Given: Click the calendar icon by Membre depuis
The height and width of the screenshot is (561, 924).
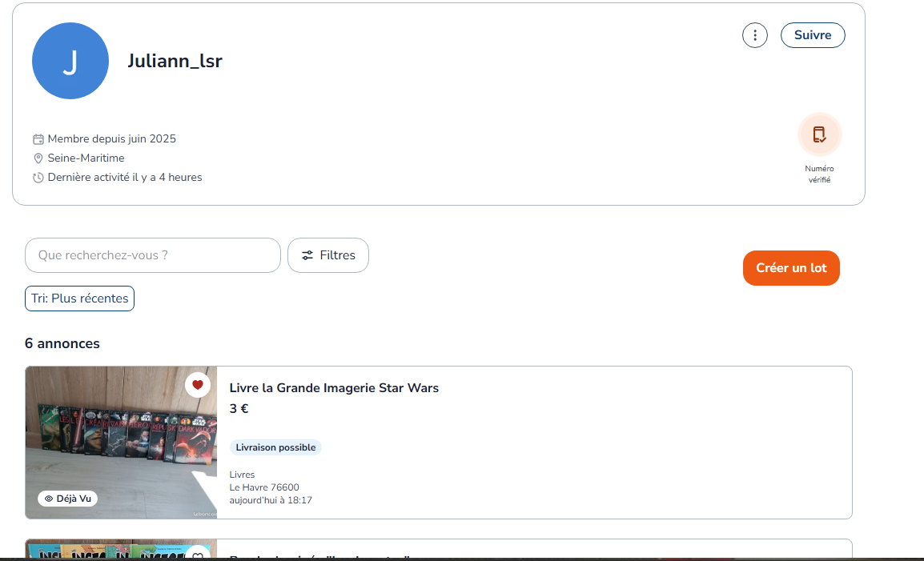Looking at the screenshot, I should [x=38, y=139].
